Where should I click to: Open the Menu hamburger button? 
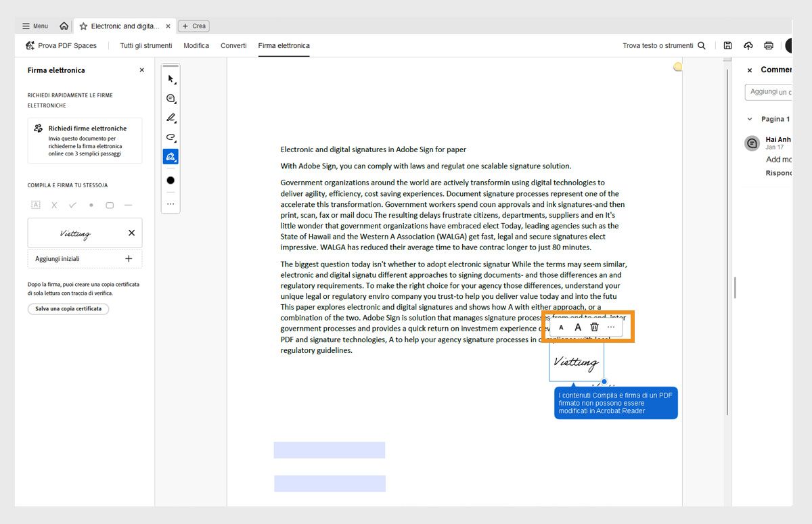35,26
